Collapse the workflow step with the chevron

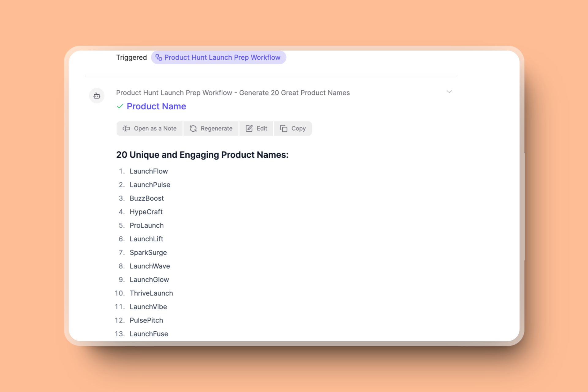[449, 92]
